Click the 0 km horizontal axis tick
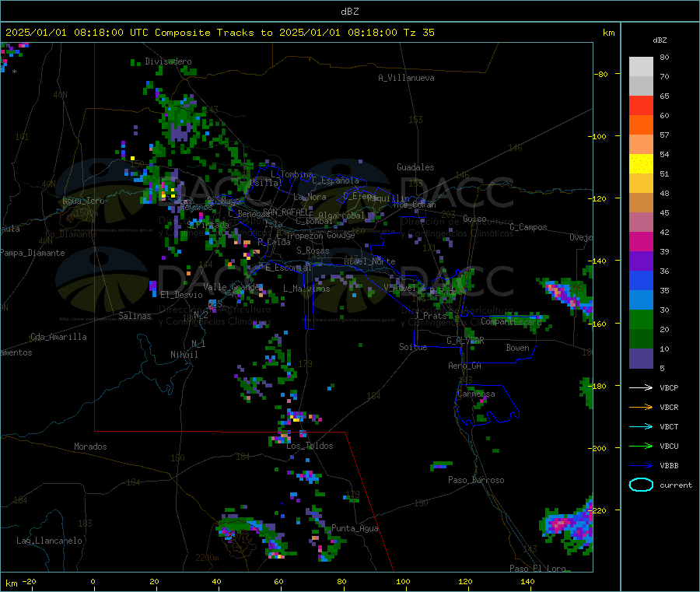This screenshot has height=592, width=700. [x=93, y=581]
